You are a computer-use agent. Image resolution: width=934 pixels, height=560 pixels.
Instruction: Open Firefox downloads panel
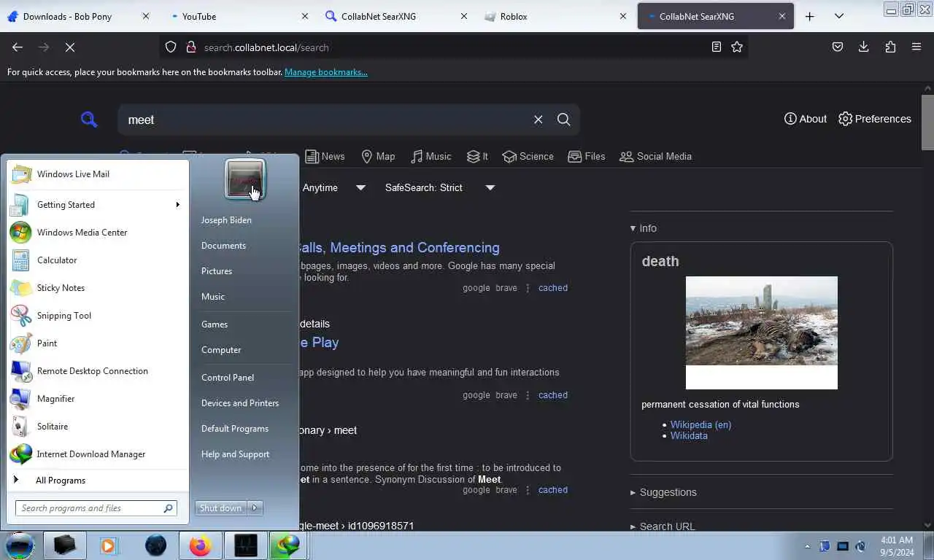tap(864, 47)
